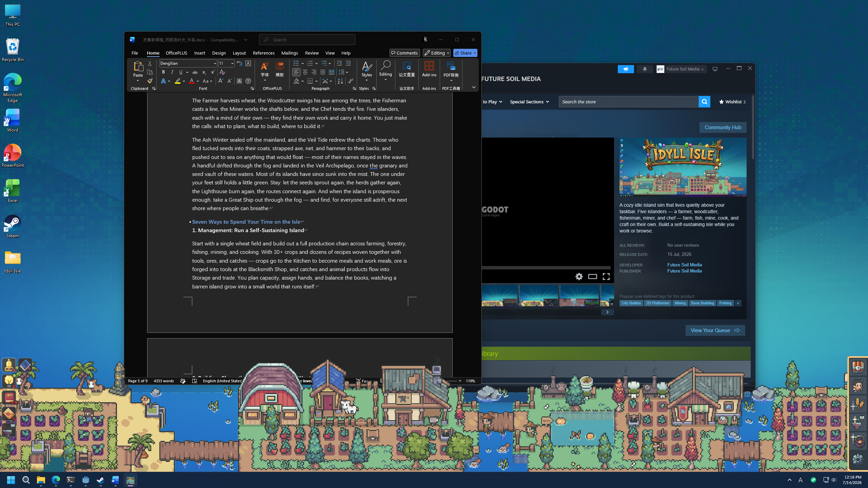Open Steam Big Picture mode icon
The width and height of the screenshot is (868, 488).
click(715, 69)
